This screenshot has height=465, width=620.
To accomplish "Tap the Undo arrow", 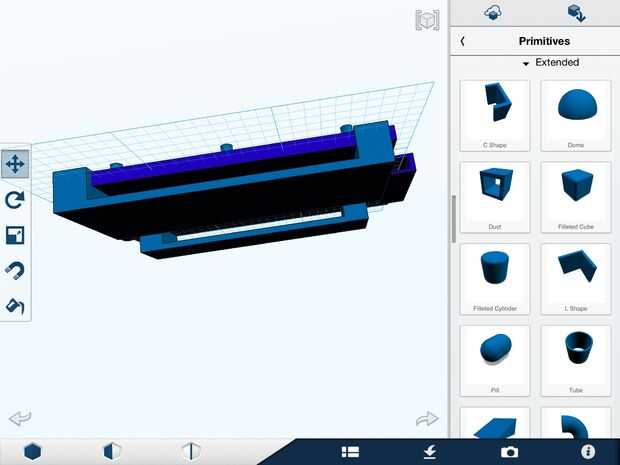I will tap(20, 418).
